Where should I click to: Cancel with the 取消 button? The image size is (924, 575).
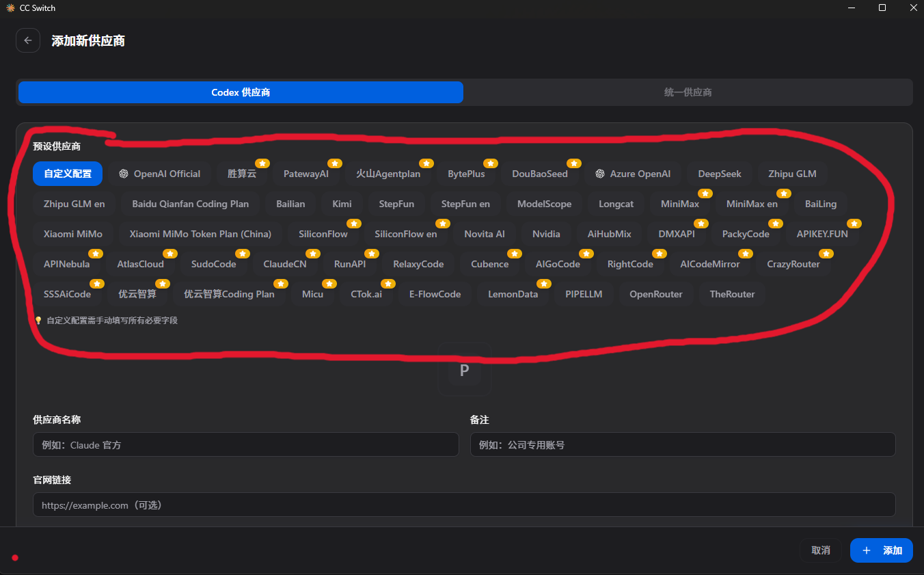[x=821, y=550]
